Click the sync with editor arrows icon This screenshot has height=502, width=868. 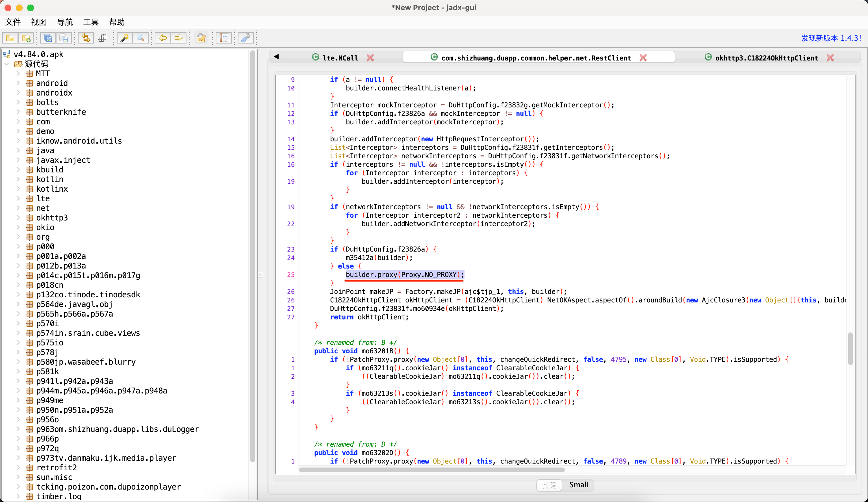tap(86, 38)
